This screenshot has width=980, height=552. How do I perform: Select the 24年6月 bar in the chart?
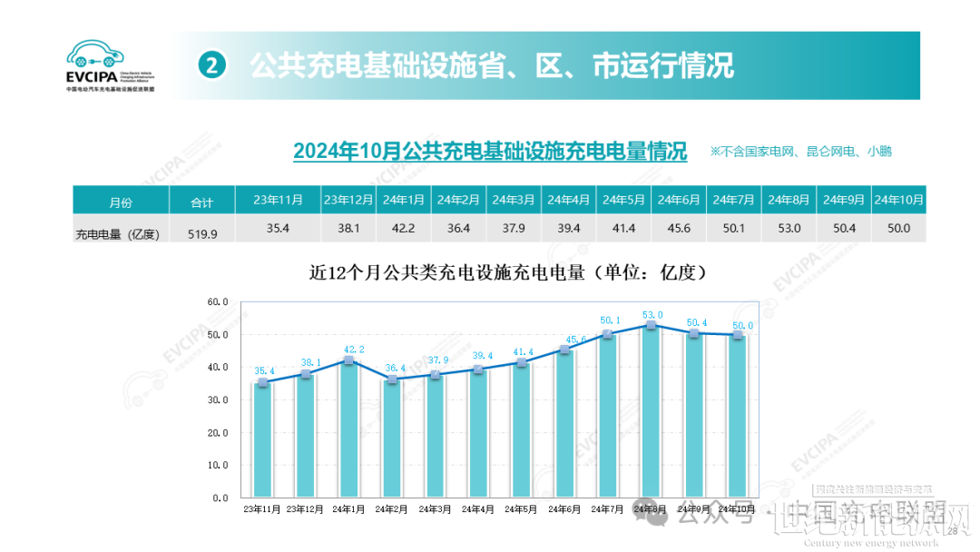(564, 423)
